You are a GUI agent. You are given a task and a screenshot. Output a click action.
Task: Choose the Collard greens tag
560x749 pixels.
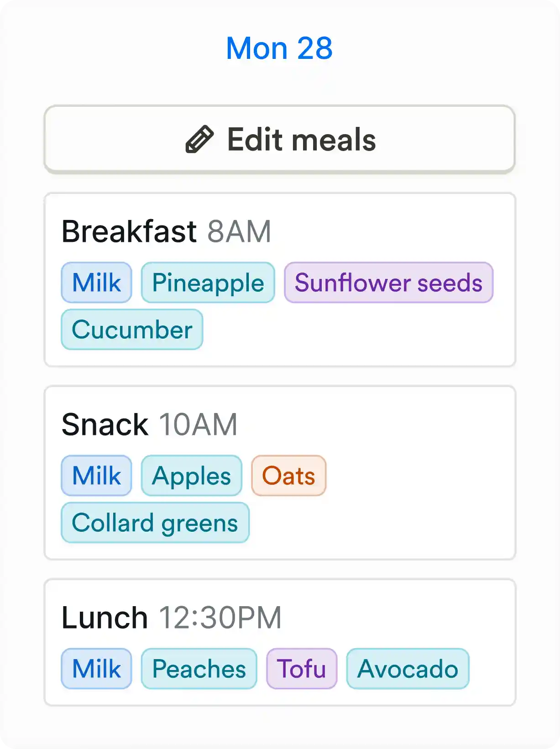pyautogui.click(x=155, y=523)
